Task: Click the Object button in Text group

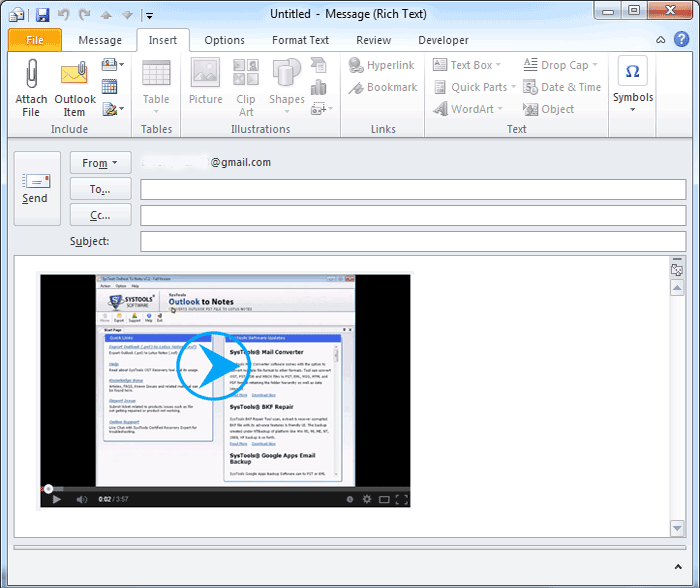Action: tap(549, 109)
